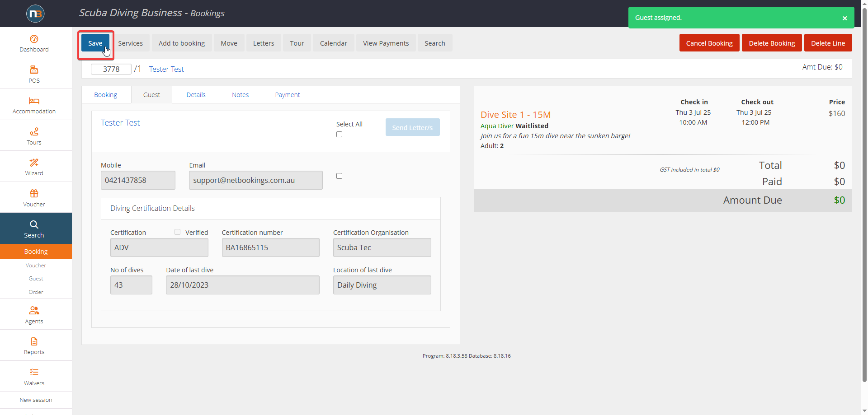
Task: Click the NB logo icon
Action: [35, 14]
